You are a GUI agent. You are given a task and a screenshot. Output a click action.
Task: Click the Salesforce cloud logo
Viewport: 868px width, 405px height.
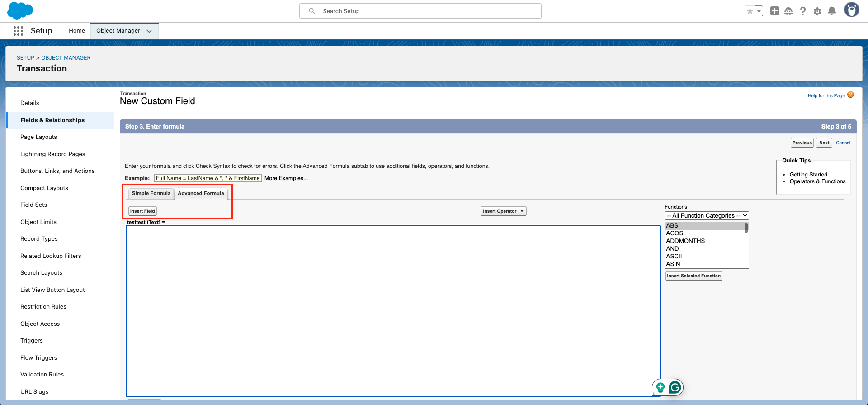coord(20,10)
